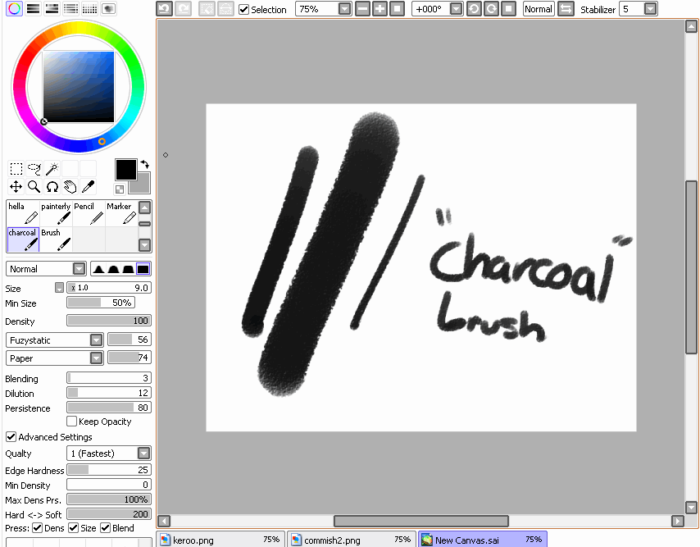Select the rotate canvas tool
The image size is (700, 547).
coord(52,187)
